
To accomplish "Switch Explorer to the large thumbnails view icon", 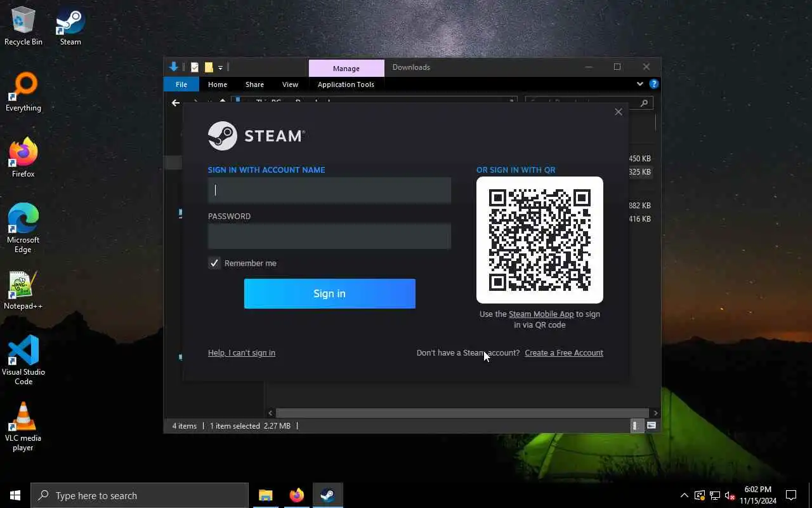I will pos(652,425).
